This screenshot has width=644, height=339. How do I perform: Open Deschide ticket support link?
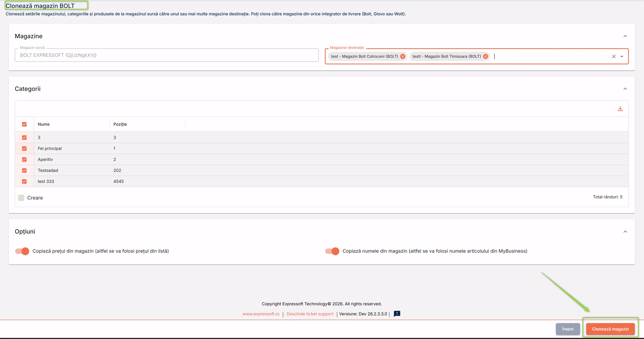point(310,314)
